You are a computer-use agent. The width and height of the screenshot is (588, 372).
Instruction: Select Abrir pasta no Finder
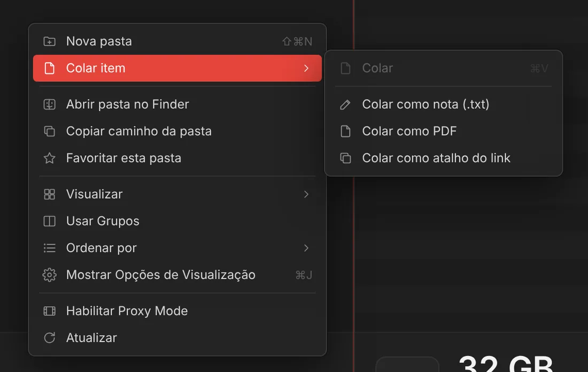click(177, 104)
